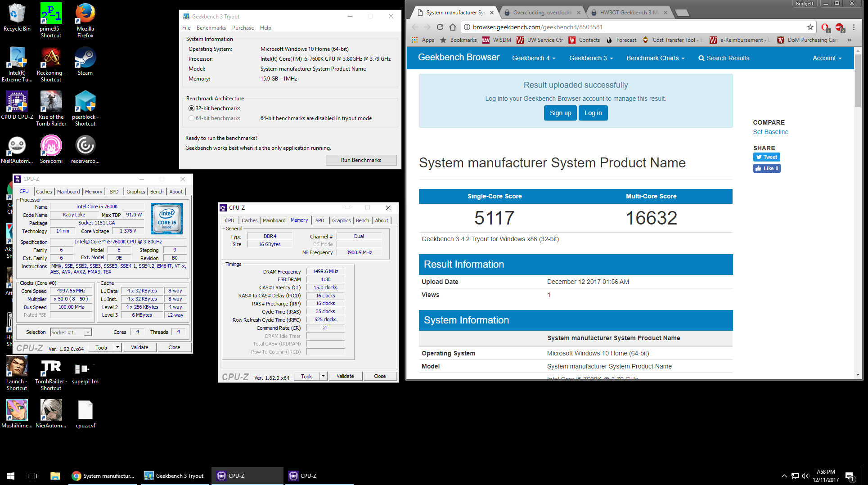The image size is (868, 485).
Task: Open the cpuz.cvf file icon
Action: [85, 414]
